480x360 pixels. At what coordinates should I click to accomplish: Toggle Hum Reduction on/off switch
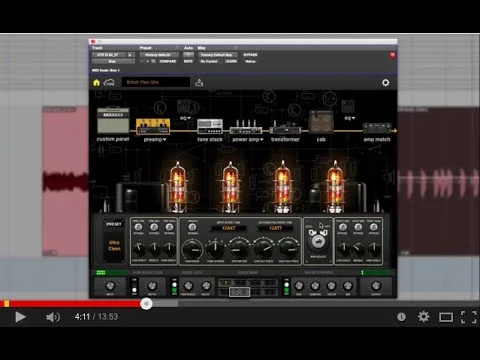click(x=134, y=287)
